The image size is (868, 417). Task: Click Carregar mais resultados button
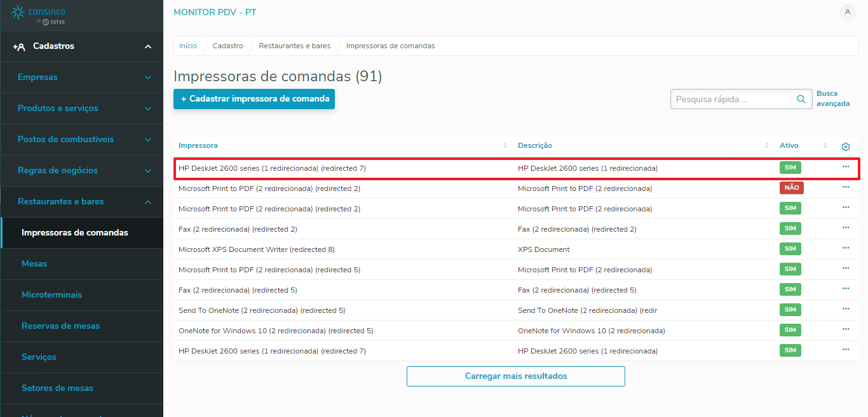(x=516, y=376)
